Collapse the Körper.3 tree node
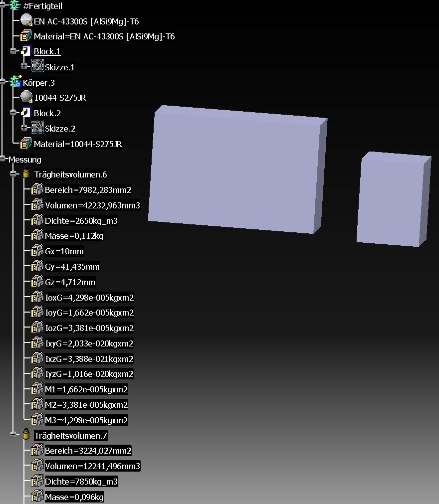 click(3, 82)
